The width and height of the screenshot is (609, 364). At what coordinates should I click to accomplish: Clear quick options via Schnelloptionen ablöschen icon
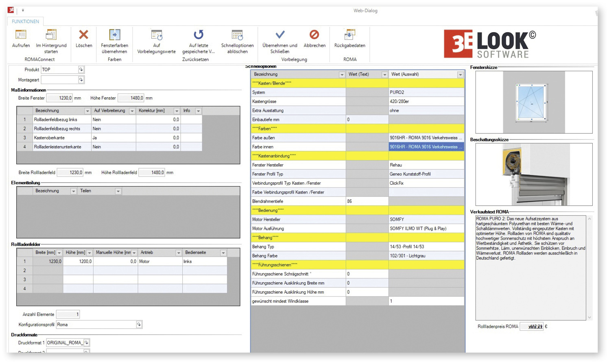[237, 36]
